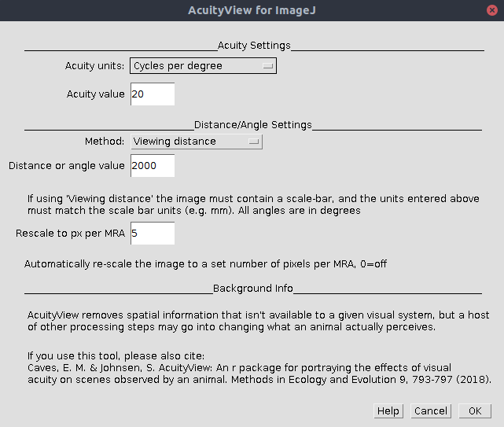The width and height of the screenshot is (504, 427).
Task: Click the 'Acuity value' label
Action: click(x=95, y=94)
